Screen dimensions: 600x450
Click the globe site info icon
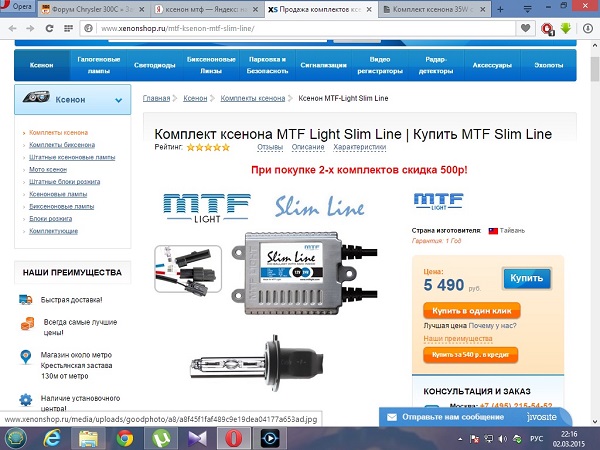(88, 28)
